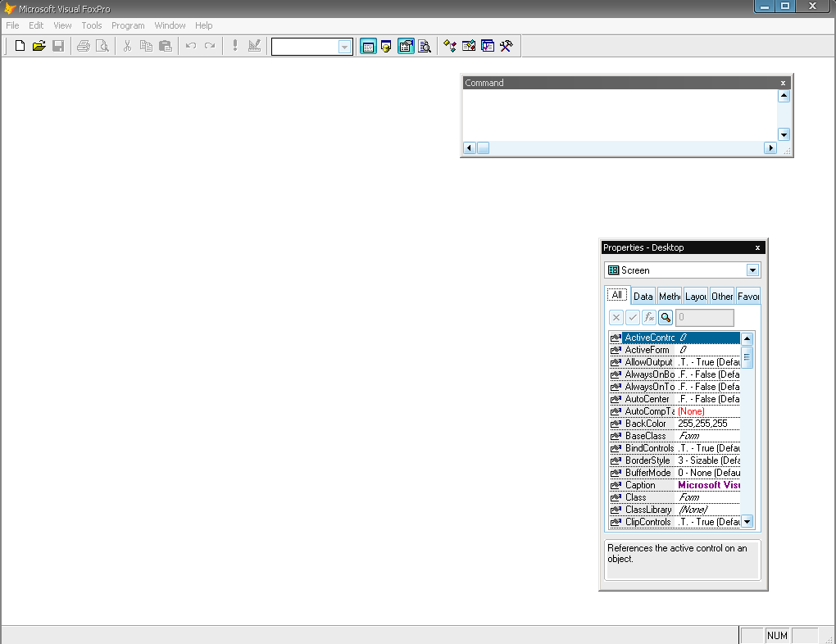Open the toolbar Databases dropdown arrow
Image resolution: width=836 pixels, height=644 pixels.
coord(345,47)
